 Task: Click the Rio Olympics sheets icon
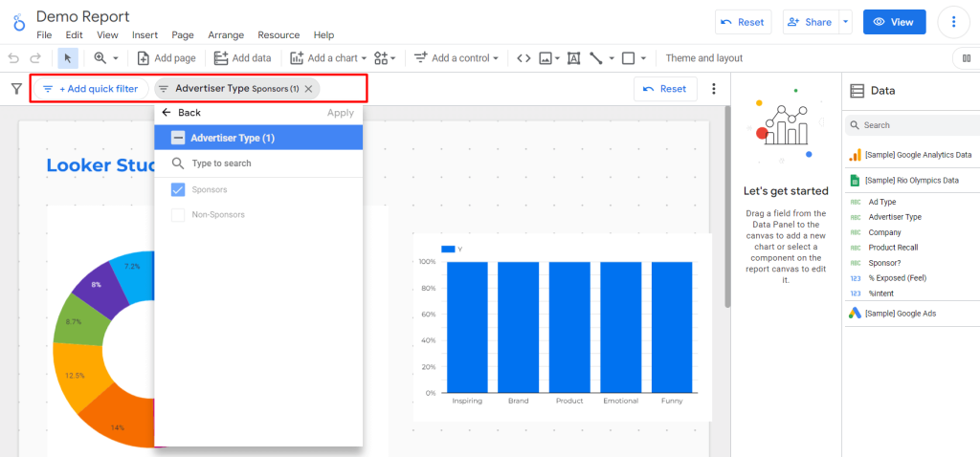(855, 180)
